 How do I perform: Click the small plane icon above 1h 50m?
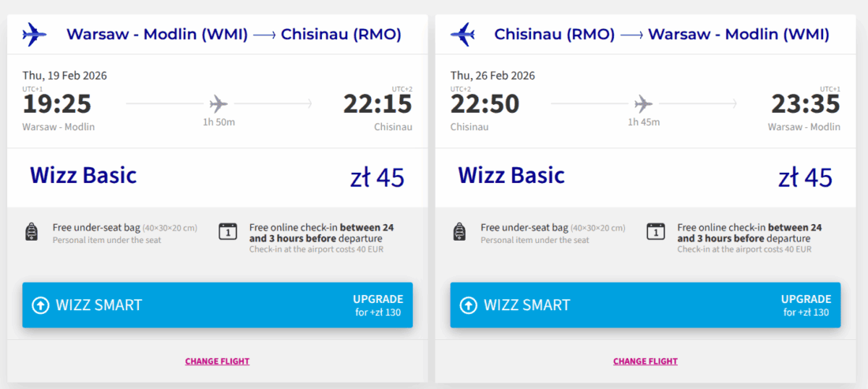219,103
